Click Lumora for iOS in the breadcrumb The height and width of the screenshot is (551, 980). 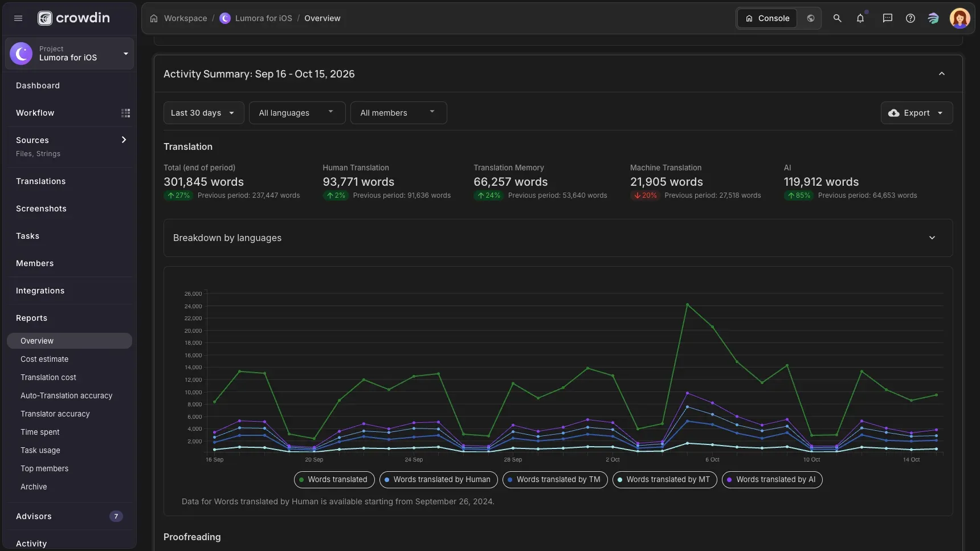[x=263, y=18]
